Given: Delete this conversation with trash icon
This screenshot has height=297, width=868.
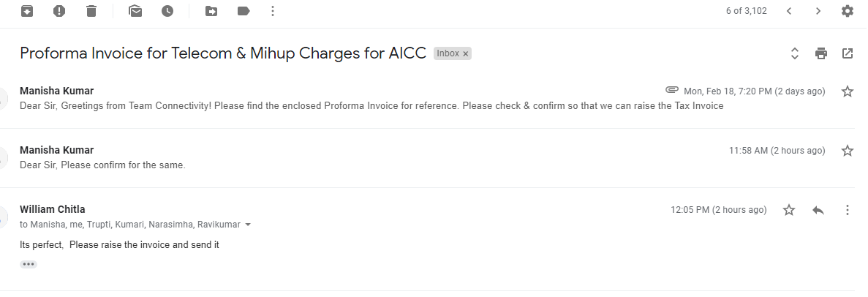Looking at the screenshot, I should pyautogui.click(x=91, y=11).
